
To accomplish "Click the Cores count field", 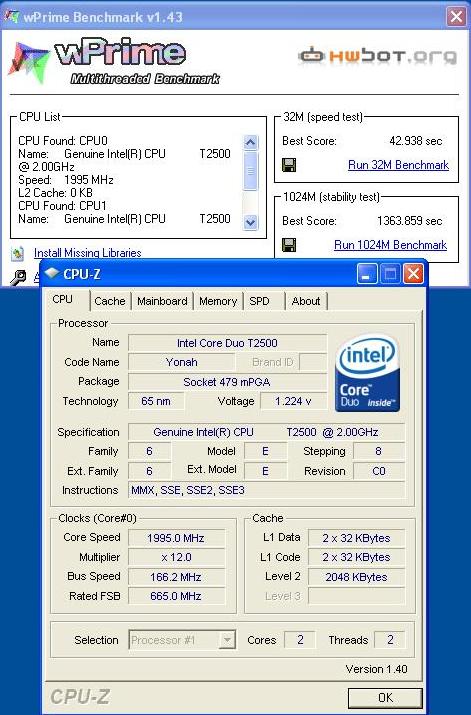I will pyautogui.click(x=300, y=640).
